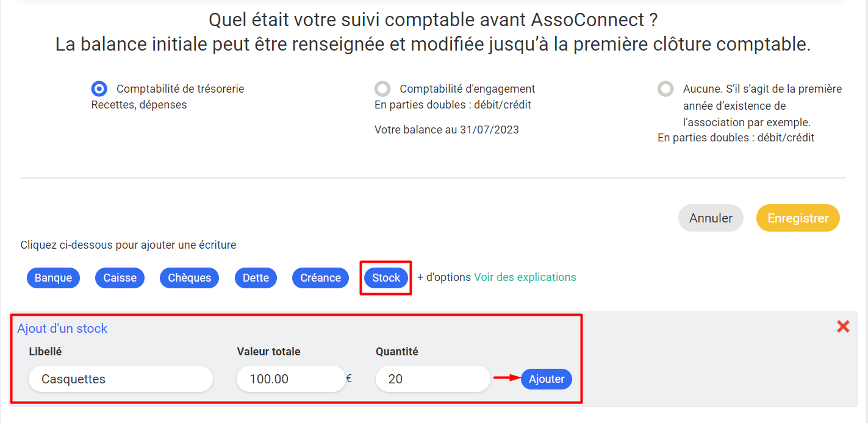868x423 pixels.
Task: Click the 'Ajout d'un stock' heading
Action: [62, 329]
